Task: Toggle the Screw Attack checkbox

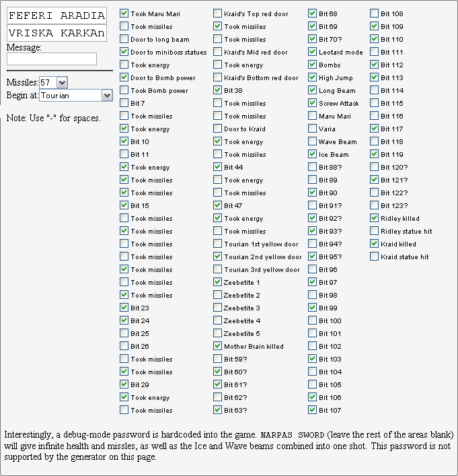Action: pyautogui.click(x=313, y=103)
